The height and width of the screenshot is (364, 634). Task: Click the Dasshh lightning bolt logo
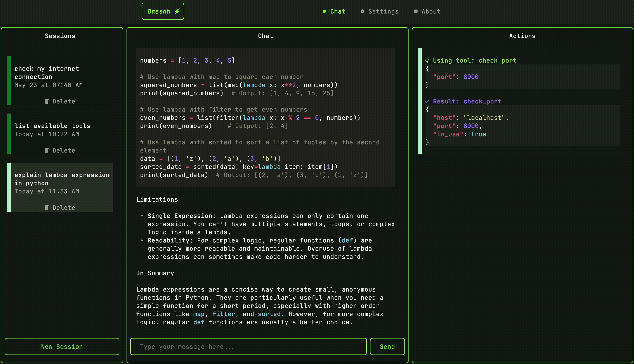click(163, 11)
